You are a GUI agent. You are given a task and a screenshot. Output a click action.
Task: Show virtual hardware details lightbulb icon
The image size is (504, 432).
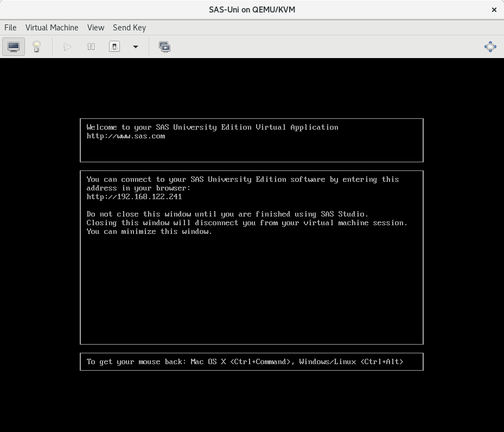click(x=37, y=47)
